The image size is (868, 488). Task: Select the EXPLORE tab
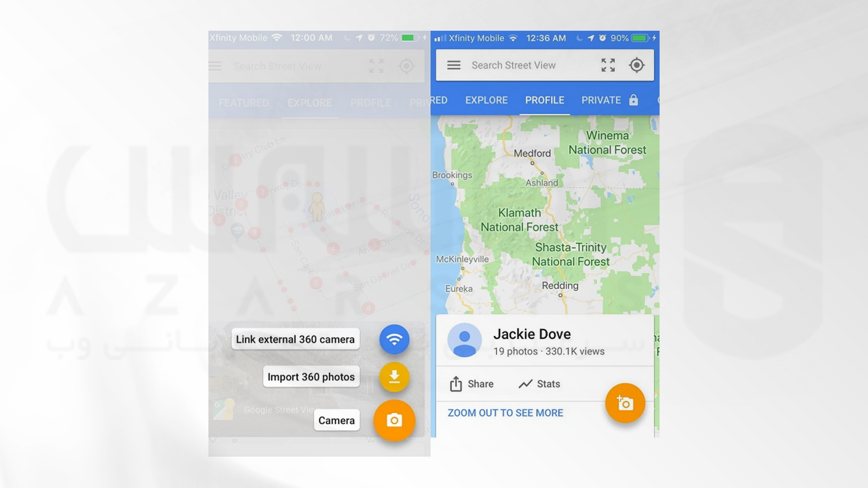pos(486,100)
